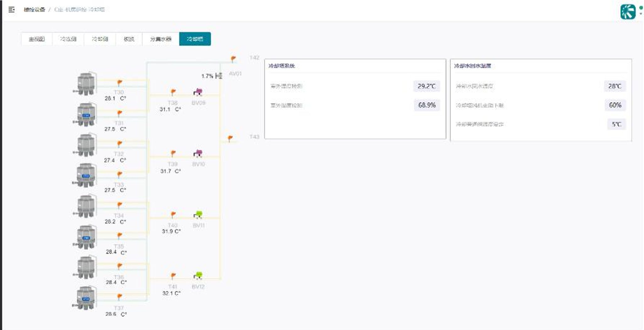The image size is (644, 330).
Task: Click the cooling tower beside sensor T30
Action: pos(85,84)
